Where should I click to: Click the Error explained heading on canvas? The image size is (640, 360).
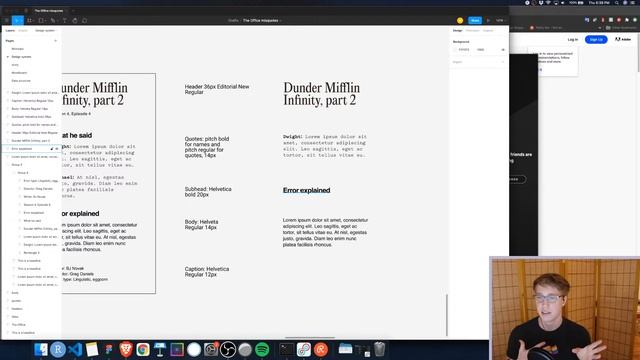[307, 190]
